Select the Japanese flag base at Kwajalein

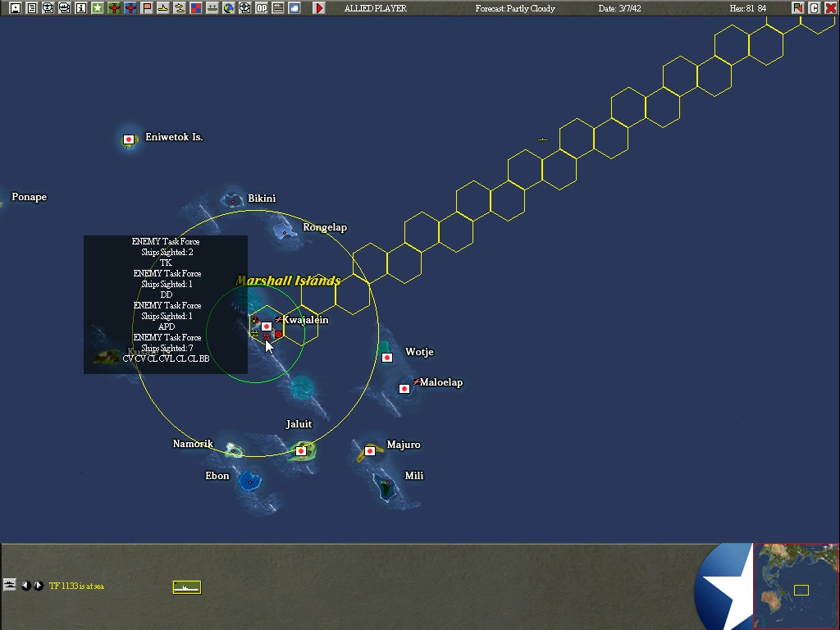point(267,326)
